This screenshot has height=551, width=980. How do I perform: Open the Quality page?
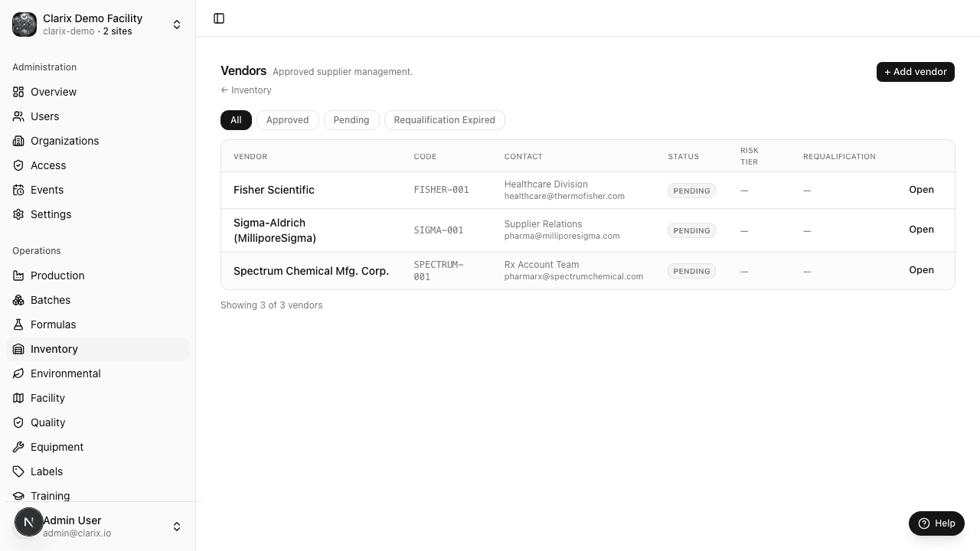click(97, 422)
